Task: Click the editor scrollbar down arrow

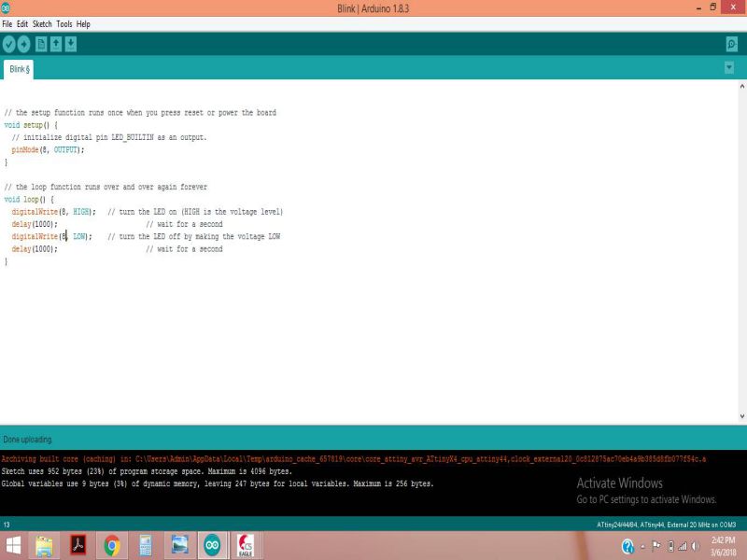Action: tap(741, 416)
